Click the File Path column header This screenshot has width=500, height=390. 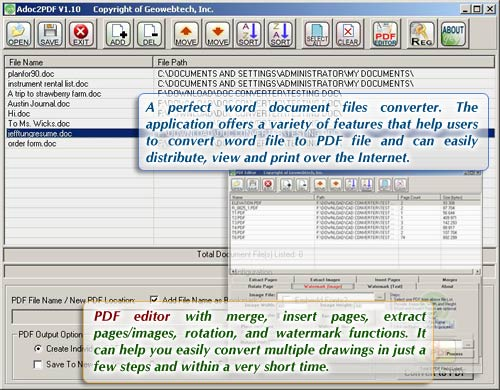point(324,62)
